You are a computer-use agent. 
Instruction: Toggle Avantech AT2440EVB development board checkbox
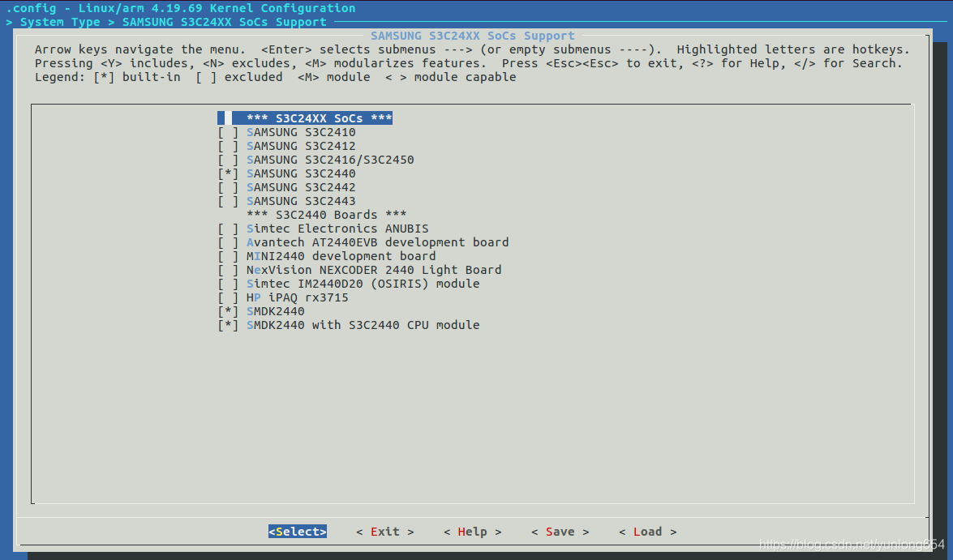(x=228, y=242)
